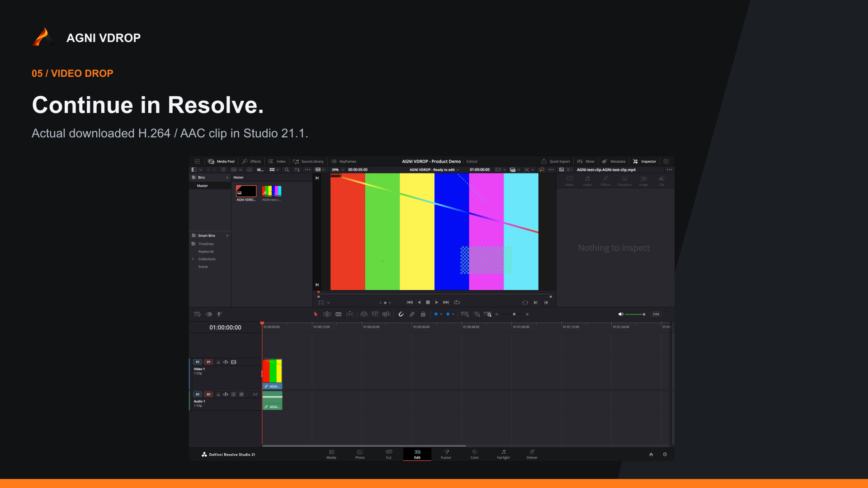The image size is (868, 488).
Task: Open the Mixer panel
Action: [x=586, y=161]
